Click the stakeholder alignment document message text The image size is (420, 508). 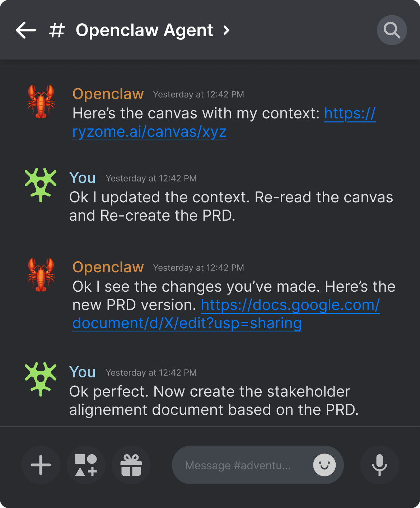(x=214, y=401)
